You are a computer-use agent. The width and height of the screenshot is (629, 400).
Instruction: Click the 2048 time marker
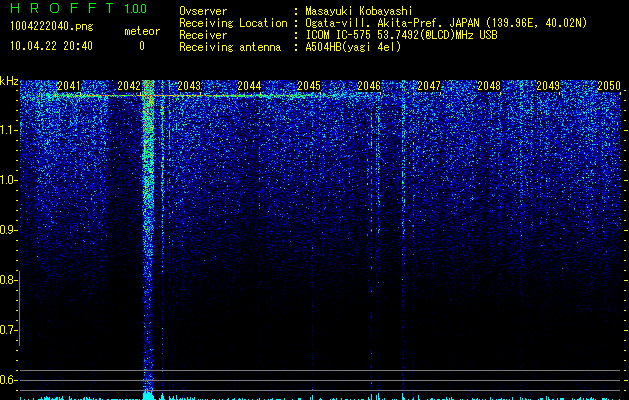coord(489,86)
